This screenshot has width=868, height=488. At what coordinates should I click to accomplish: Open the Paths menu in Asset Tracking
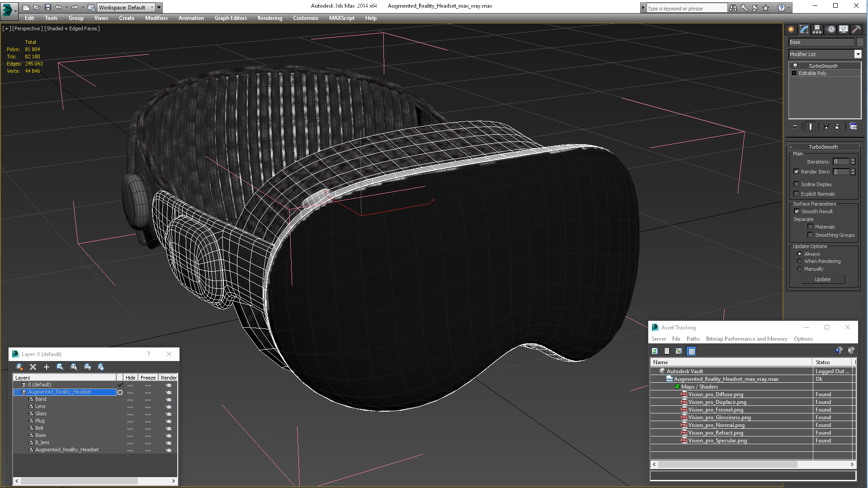click(693, 339)
